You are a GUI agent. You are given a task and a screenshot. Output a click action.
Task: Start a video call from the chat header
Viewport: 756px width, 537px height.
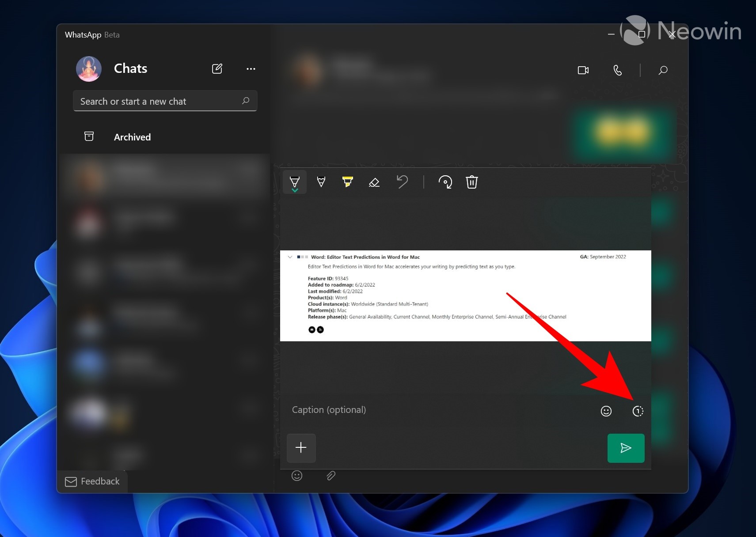583,70
